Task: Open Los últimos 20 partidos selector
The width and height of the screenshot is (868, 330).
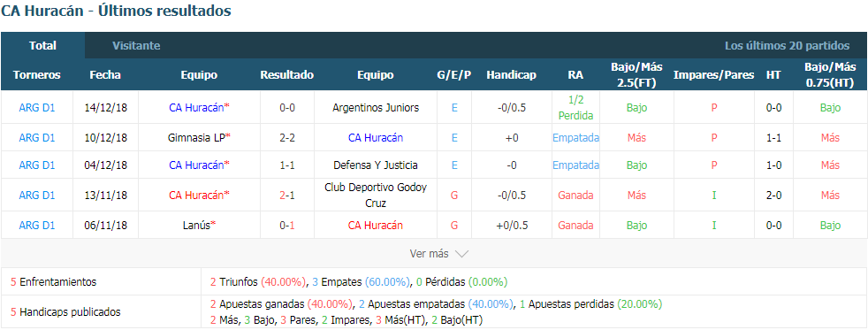Action: pos(787,46)
